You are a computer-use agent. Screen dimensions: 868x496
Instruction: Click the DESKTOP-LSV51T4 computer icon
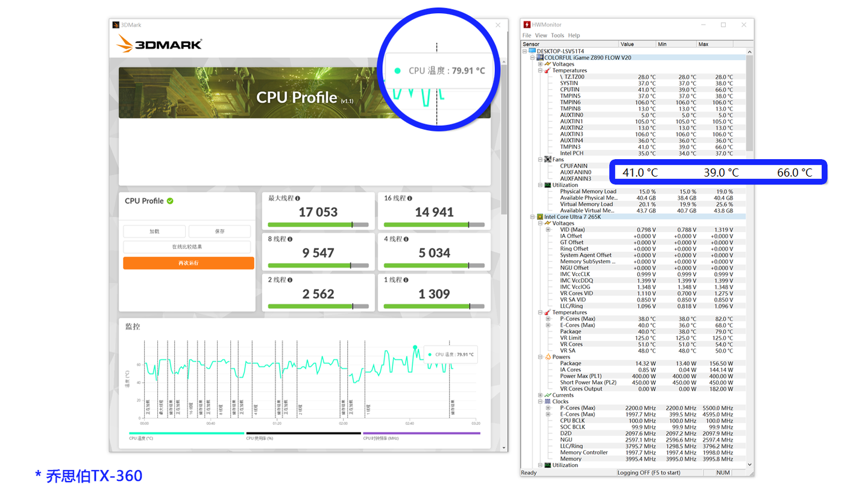532,51
